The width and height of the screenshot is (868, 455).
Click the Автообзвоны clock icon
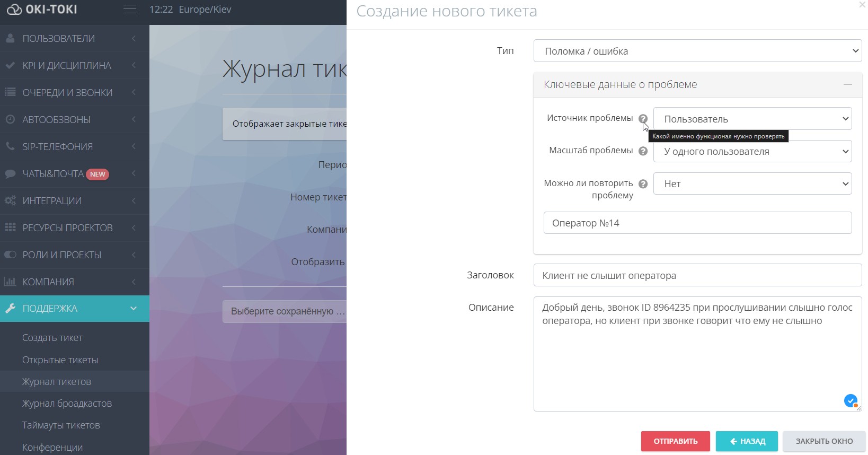[10, 119]
